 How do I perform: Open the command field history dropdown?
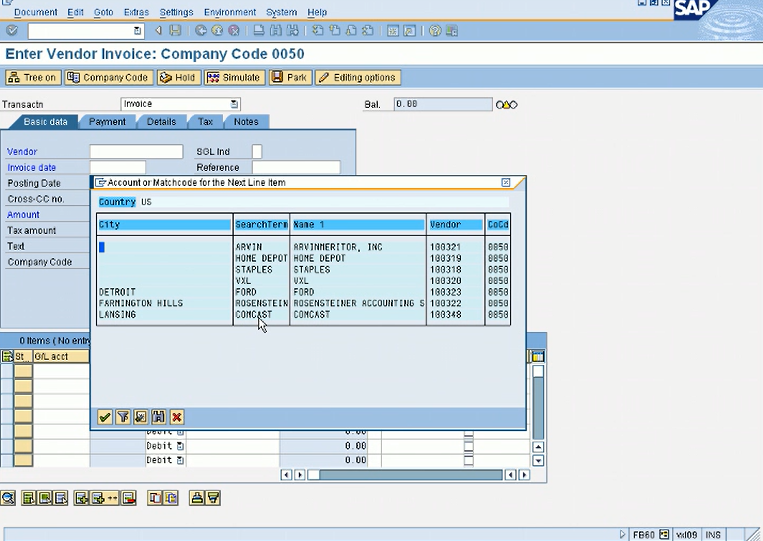coord(137,31)
